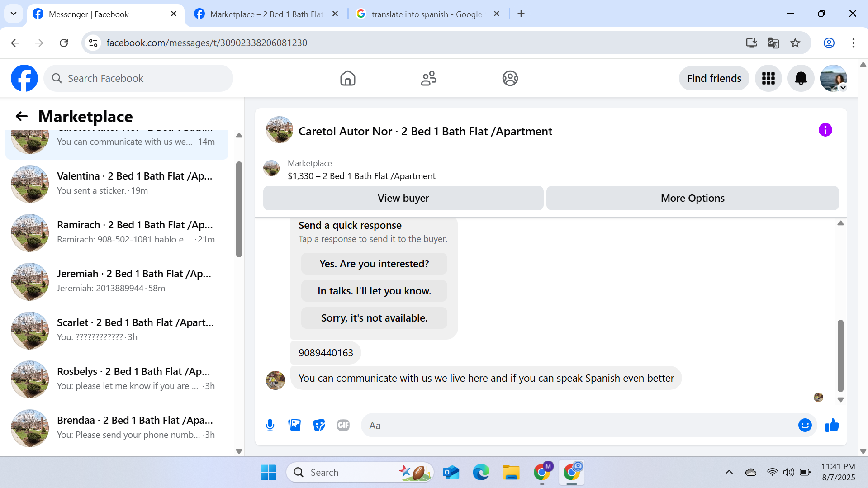Open the GIF picker icon
The image size is (868, 488).
[343, 425]
